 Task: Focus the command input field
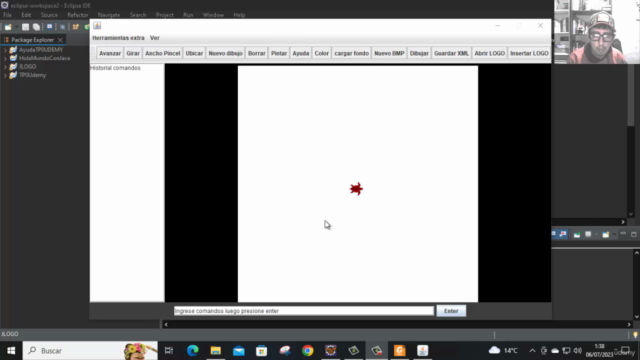(304, 311)
